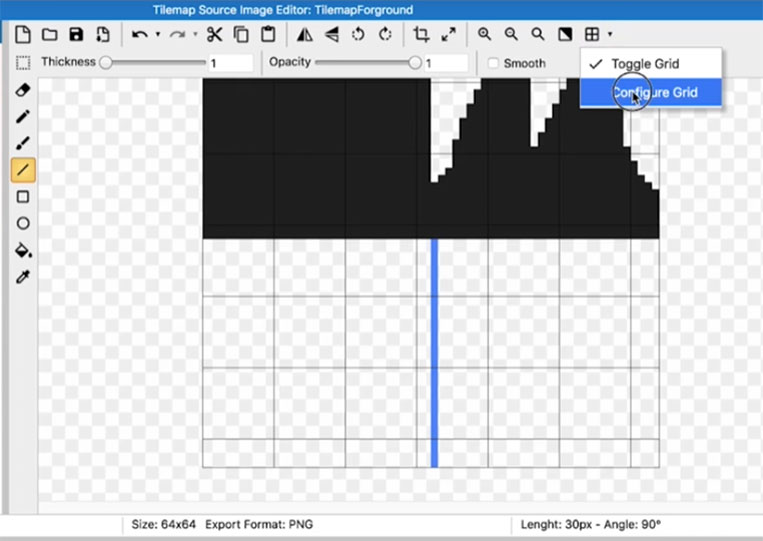763x541 pixels.
Task: Zoom out of the canvas
Action: coord(511,34)
